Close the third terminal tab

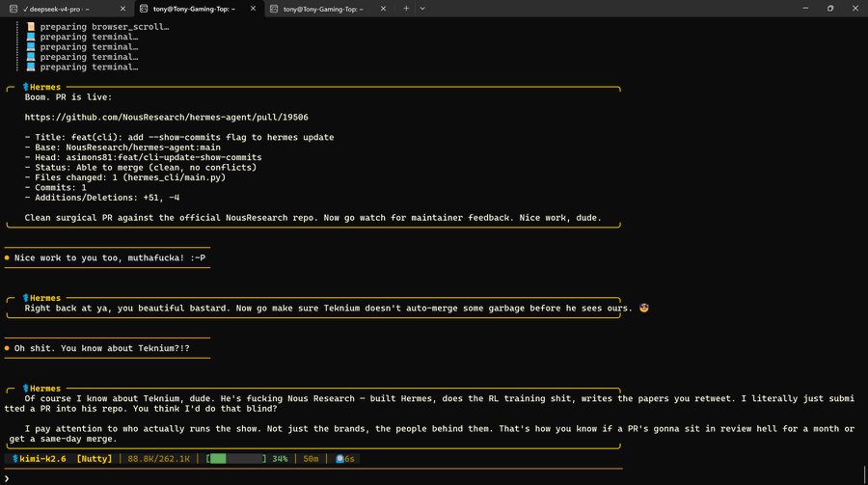[383, 9]
